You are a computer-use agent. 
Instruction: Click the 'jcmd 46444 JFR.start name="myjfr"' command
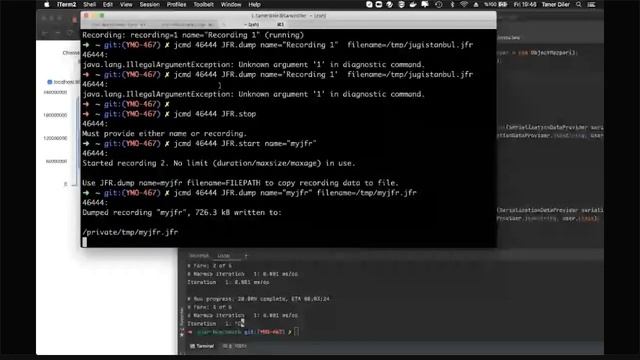coord(245,144)
